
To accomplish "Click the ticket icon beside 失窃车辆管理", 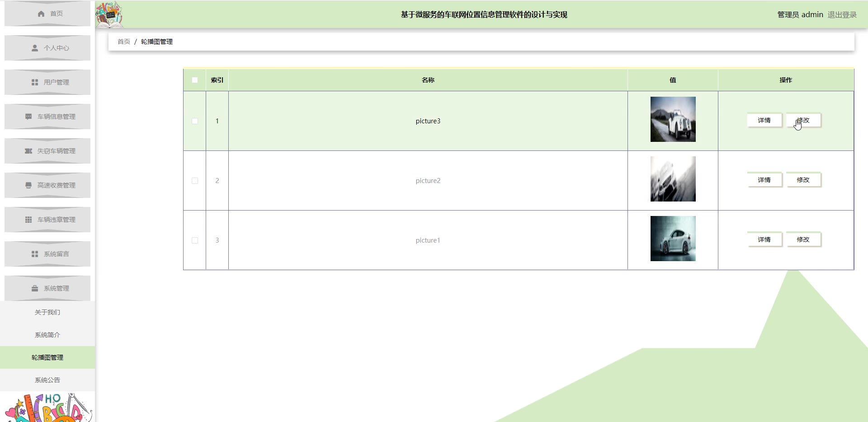I will click(28, 151).
